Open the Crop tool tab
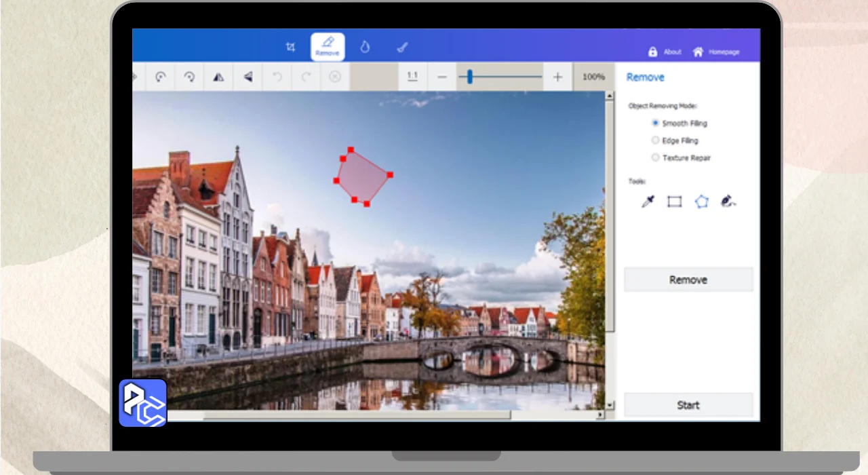 coord(290,47)
